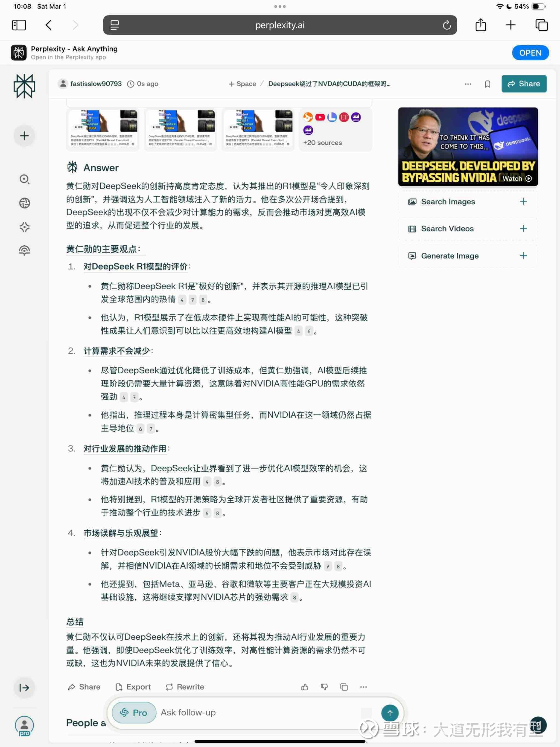
Task: Start a new thread with plus button
Action: pos(24,136)
